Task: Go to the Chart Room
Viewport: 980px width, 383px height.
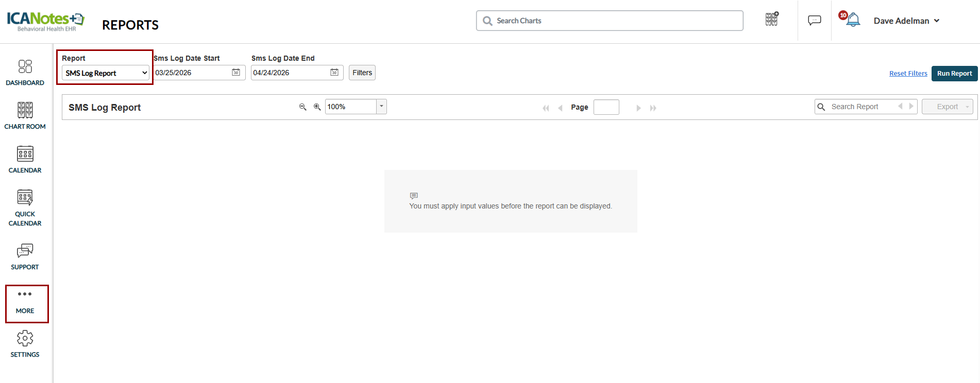Action: tap(25, 115)
